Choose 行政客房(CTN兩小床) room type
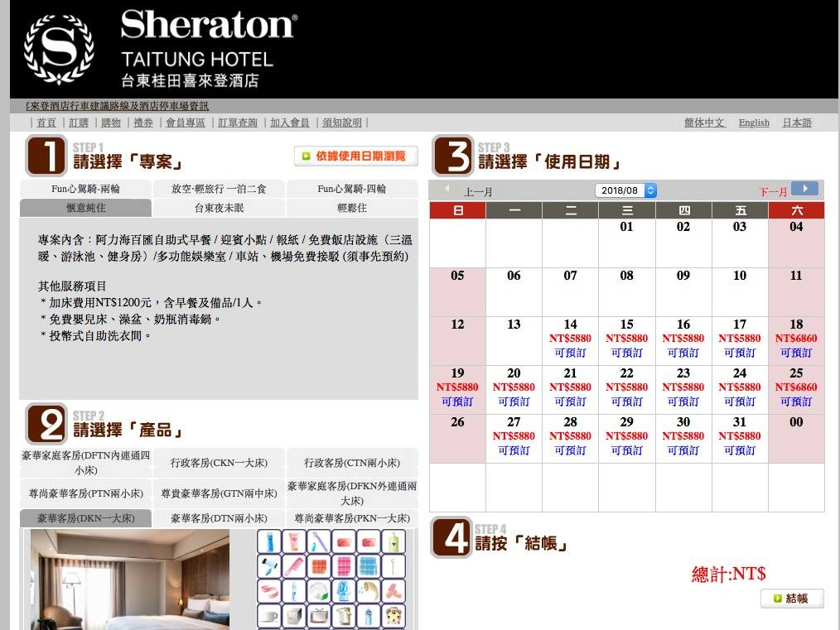Image resolution: width=840 pixels, height=630 pixels. coord(352,463)
